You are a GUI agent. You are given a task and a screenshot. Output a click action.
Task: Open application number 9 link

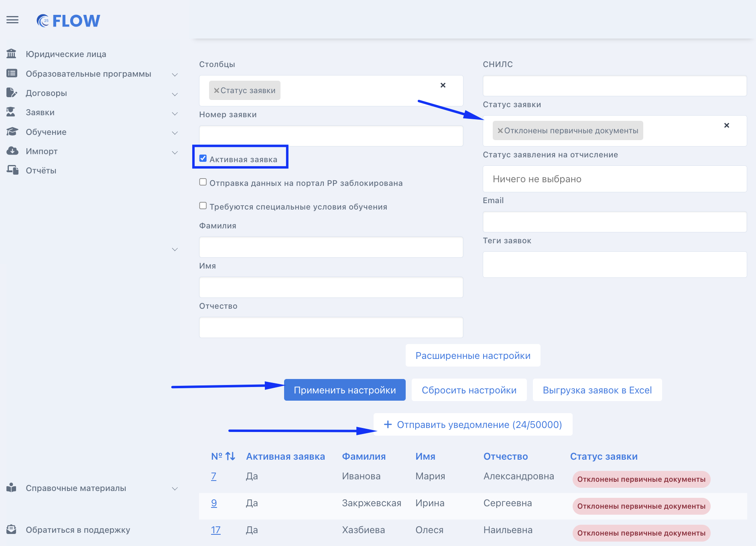214,503
